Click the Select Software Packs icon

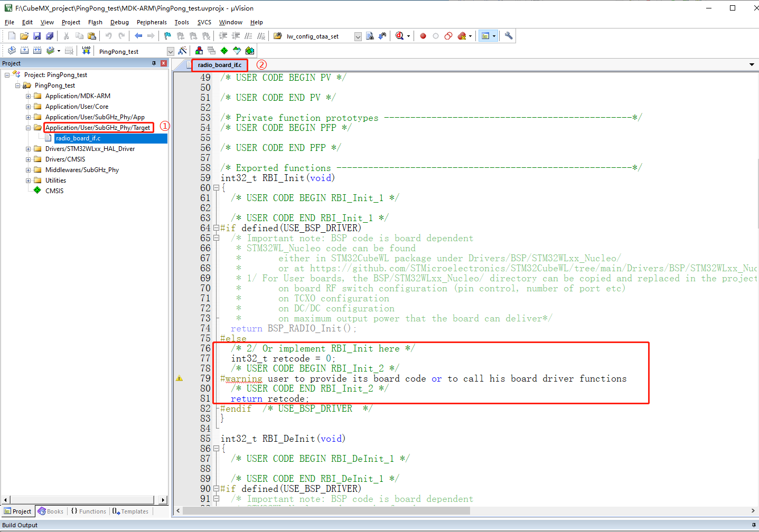tap(237, 51)
